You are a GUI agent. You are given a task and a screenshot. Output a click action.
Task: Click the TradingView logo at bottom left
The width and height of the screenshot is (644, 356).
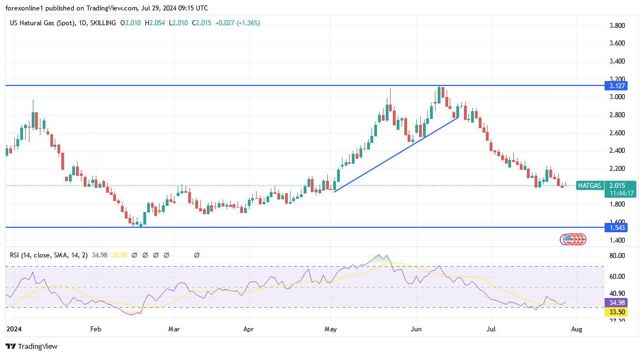point(31,346)
